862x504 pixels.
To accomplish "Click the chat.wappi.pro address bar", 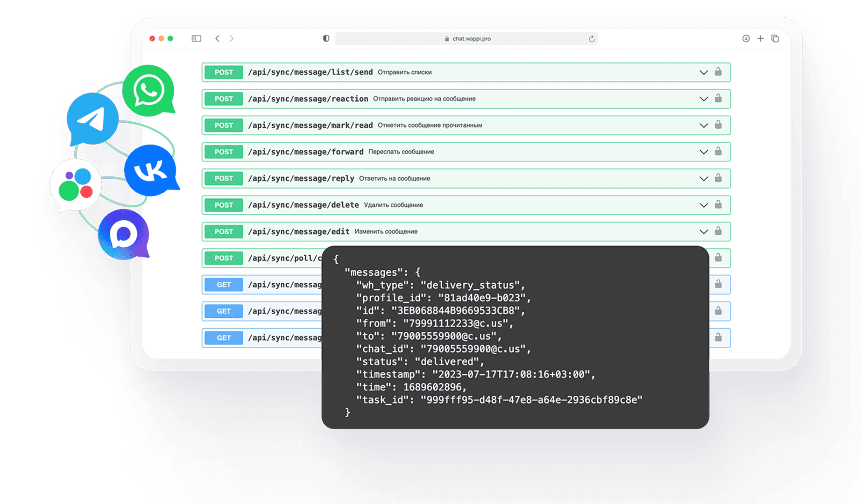I will tap(466, 39).
